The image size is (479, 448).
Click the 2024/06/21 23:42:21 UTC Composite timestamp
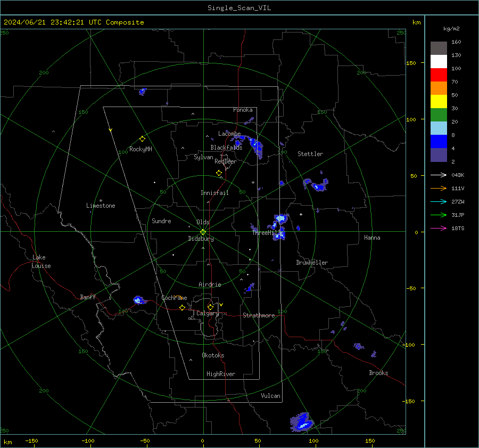(73, 22)
